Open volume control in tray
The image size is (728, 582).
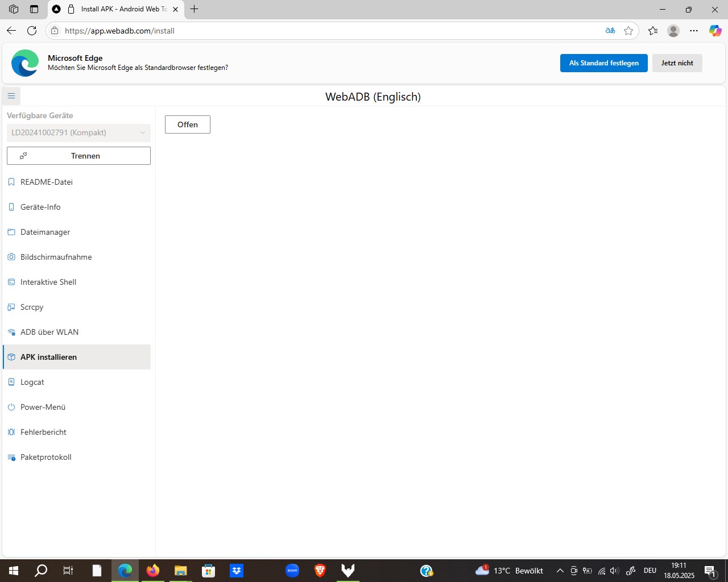click(x=614, y=571)
